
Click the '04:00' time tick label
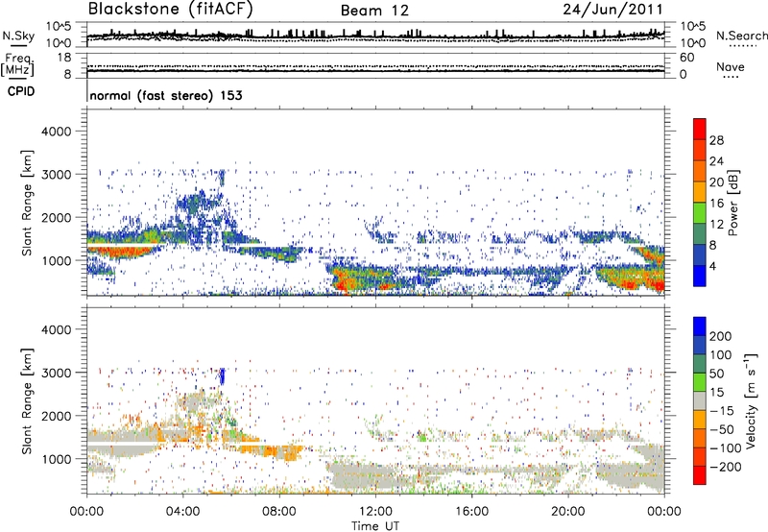coord(182,512)
